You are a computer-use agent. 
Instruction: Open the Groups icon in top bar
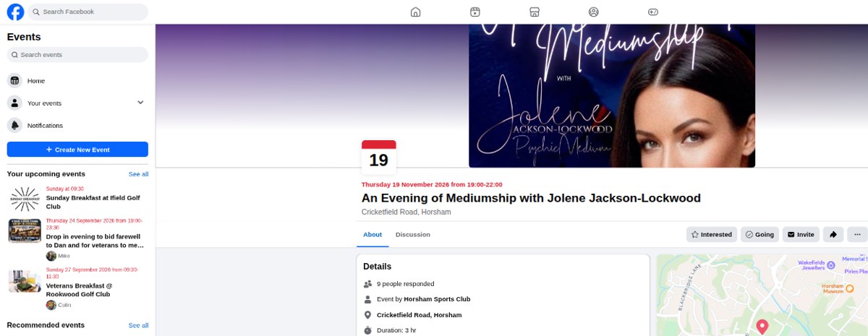pyautogui.click(x=593, y=12)
